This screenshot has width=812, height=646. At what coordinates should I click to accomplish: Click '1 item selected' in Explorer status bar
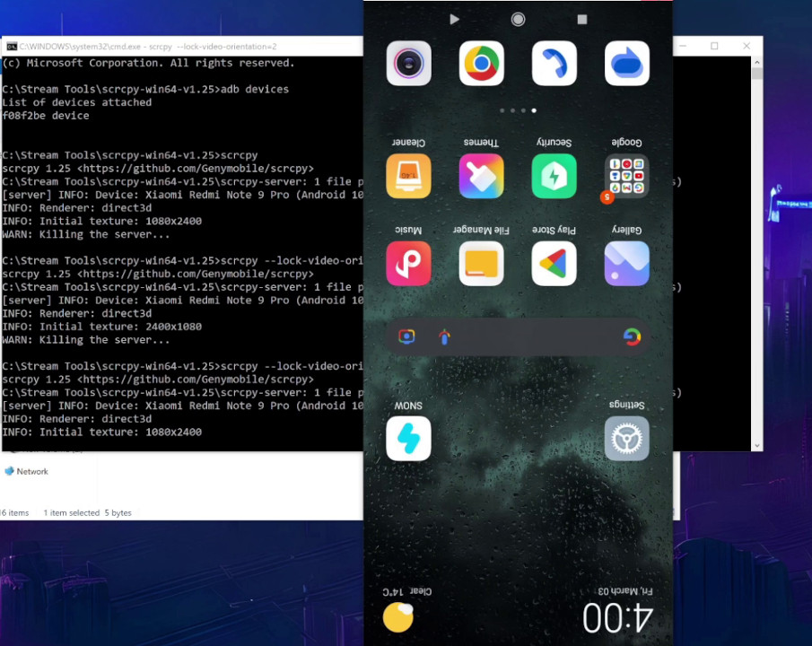(72, 513)
